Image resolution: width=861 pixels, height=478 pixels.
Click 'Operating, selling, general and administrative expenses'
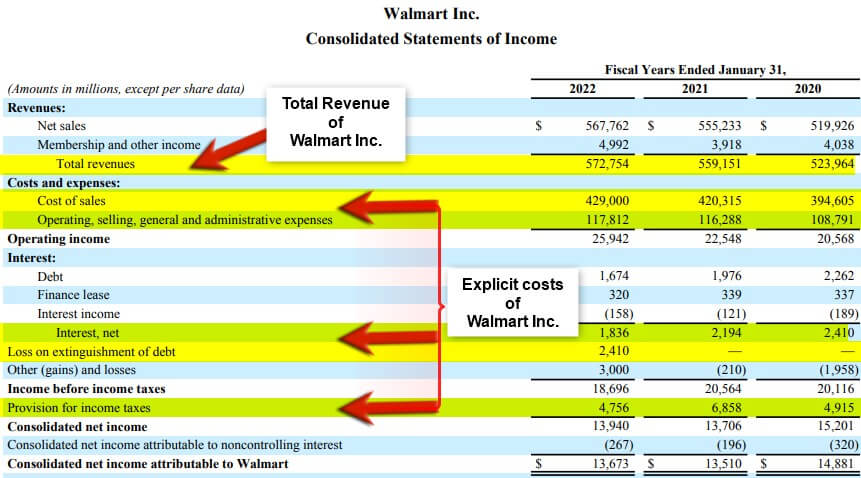pos(185,220)
